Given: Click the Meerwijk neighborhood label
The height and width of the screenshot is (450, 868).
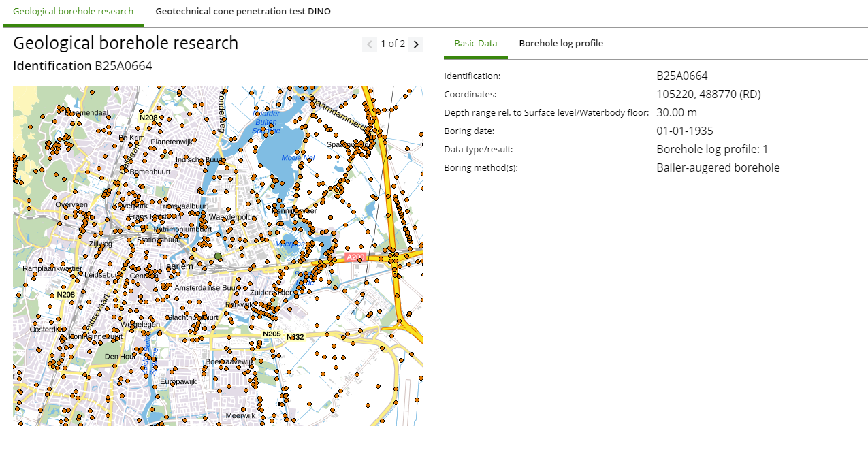Looking at the screenshot, I should click(x=240, y=415).
